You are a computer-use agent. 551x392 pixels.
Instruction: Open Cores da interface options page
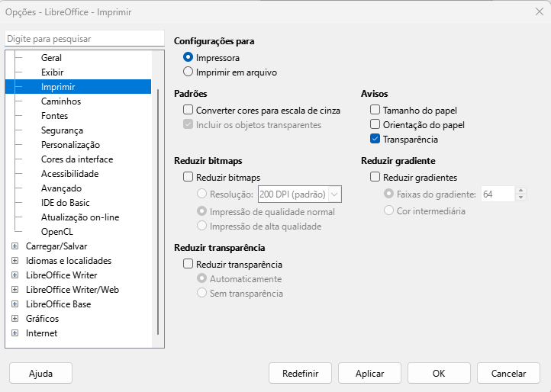pyautogui.click(x=77, y=159)
